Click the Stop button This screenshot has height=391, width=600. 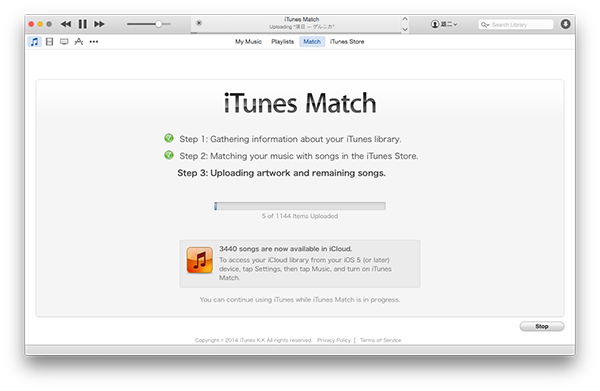pyautogui.click(x=542, y=326)
